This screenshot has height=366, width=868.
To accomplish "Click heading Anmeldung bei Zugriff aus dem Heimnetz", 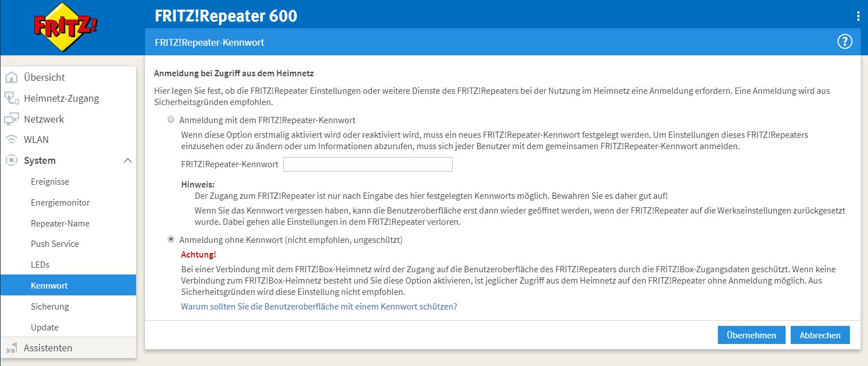I will 234,73.
